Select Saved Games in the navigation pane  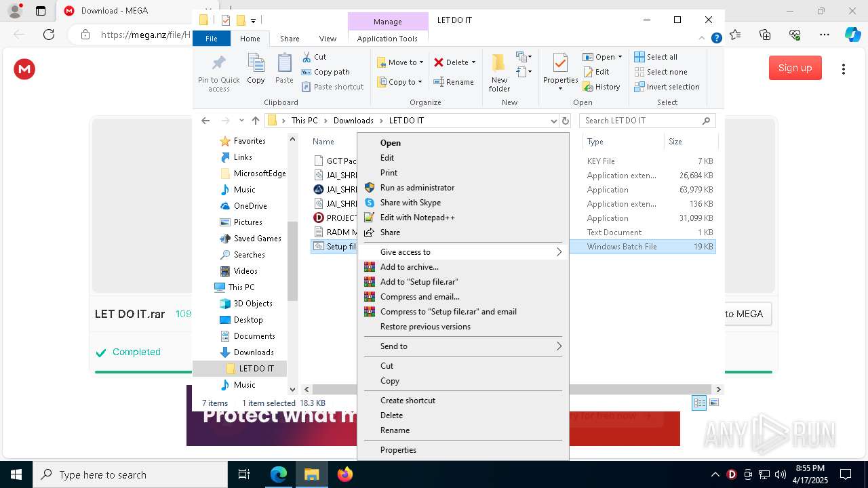click(251, 239)
